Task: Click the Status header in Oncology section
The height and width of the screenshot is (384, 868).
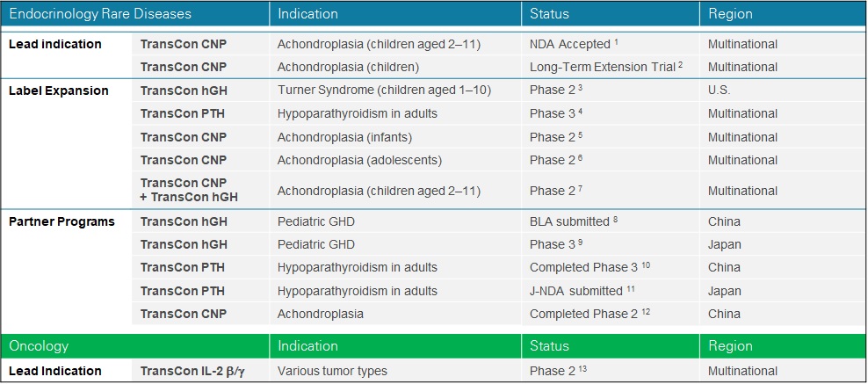Action: 549,346
